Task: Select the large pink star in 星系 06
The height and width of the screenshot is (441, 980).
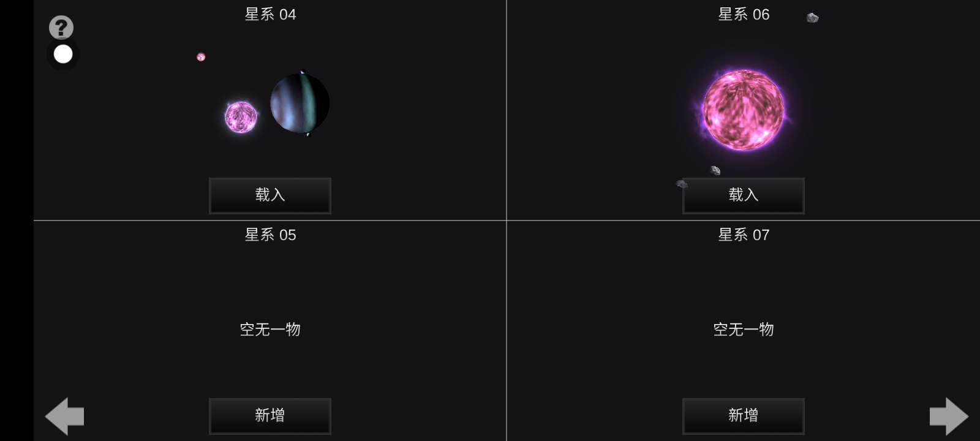Action: 743,110
